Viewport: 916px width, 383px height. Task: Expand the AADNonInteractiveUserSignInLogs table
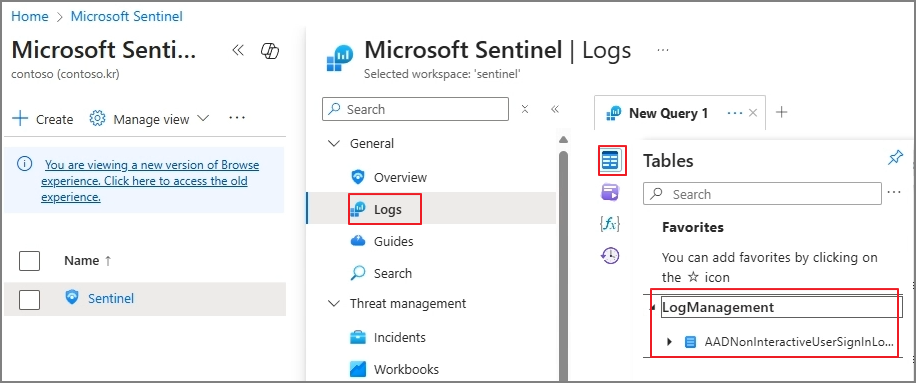click(x=670, y=342)
